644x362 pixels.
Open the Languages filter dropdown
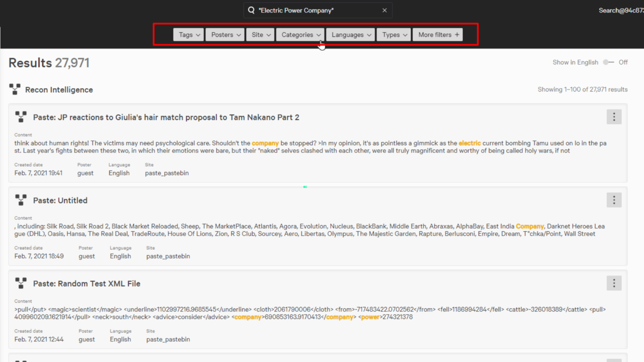tap(350, 34)
